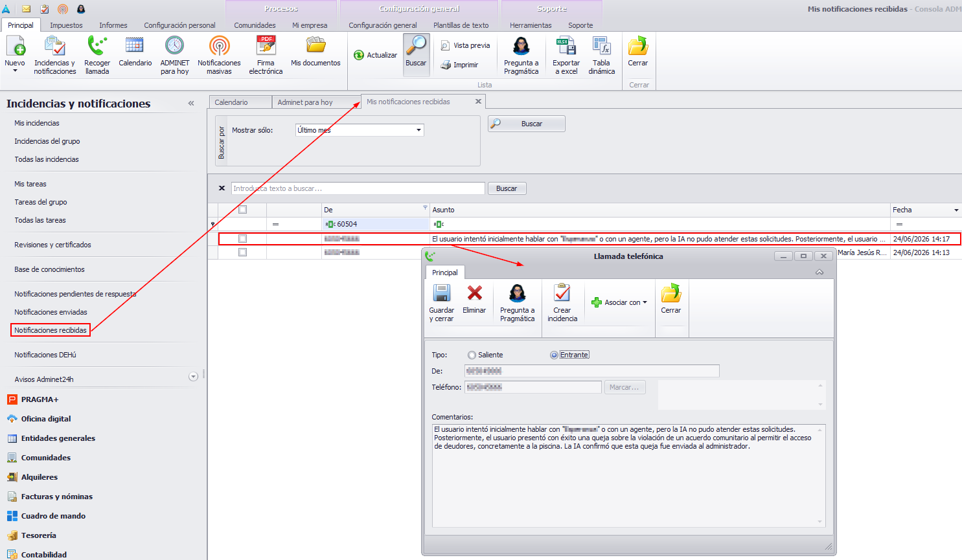
Task: Click the Introduzca texto a buscar field
Action: point(358,188)
